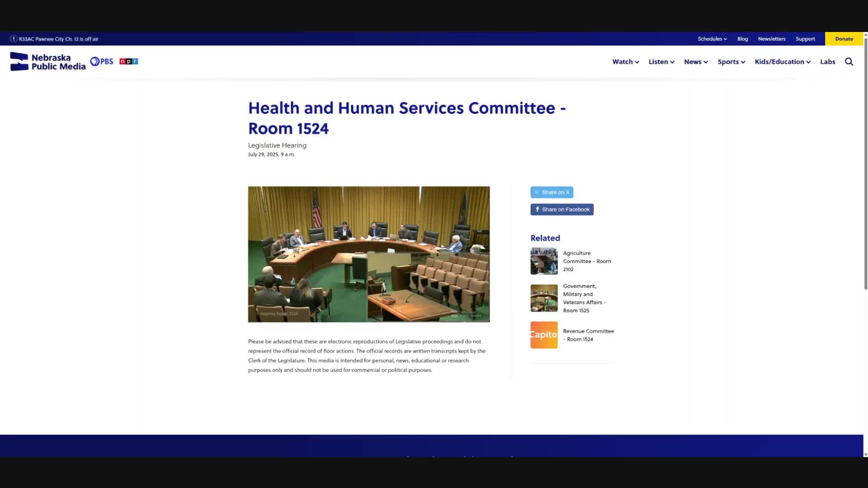Image resolution: width=868 pixels, height=488 pixels.
Task: Open the Schedules dropdown in top bar
Action: (x=712, y=39)
